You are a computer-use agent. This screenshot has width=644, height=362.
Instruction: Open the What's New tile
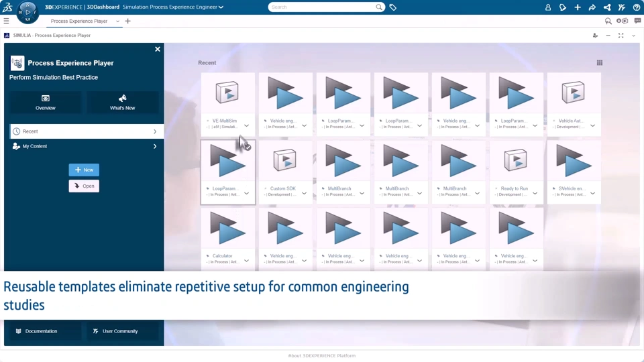point(122,103)
